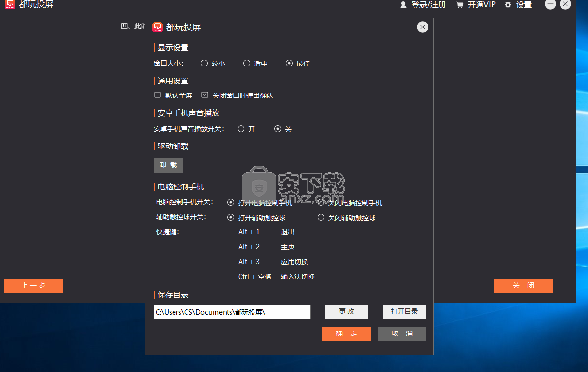Click the save directory path field
This screenshot has width=588, height=372.
point(232,312)
